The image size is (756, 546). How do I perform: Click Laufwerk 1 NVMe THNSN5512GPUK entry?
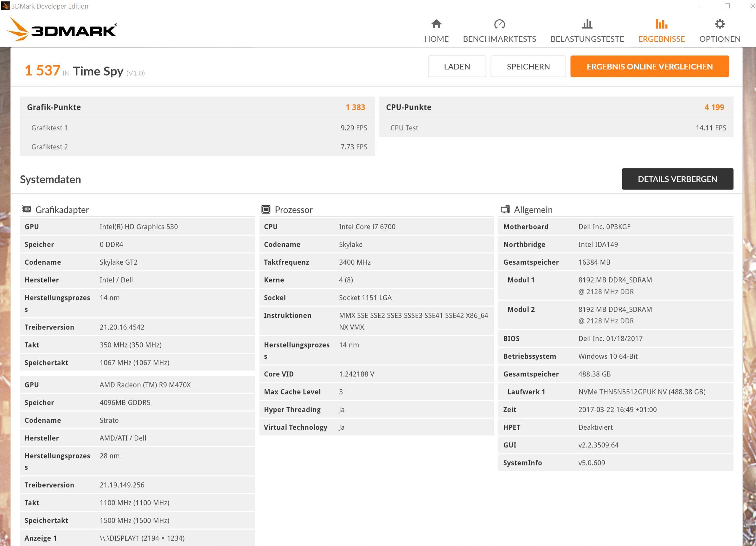(642, 392)
